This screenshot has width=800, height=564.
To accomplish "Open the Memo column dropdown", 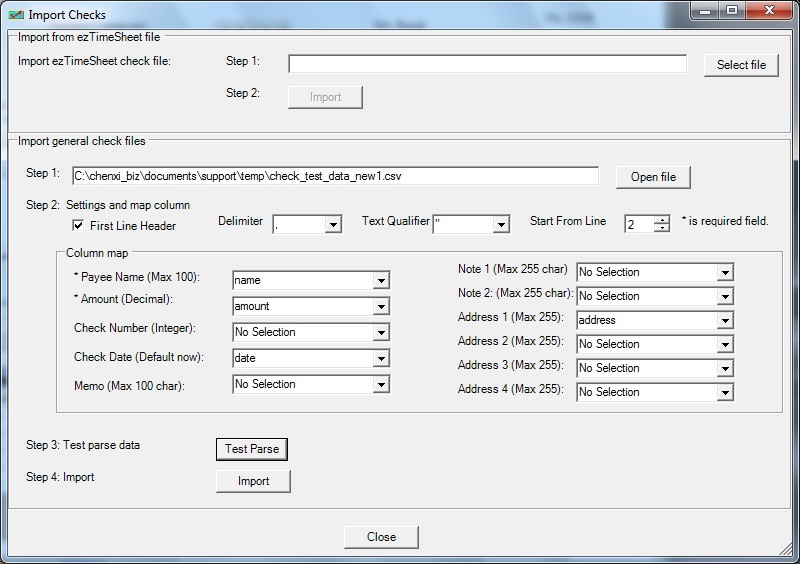I will point(380,384).
